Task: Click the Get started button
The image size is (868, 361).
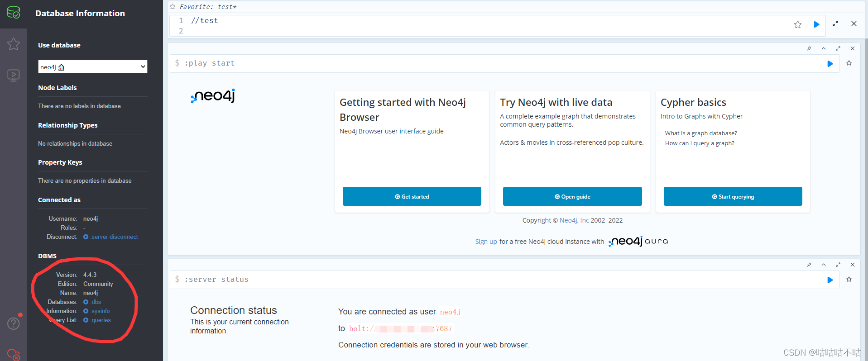Action: click(x=412, y=196)
